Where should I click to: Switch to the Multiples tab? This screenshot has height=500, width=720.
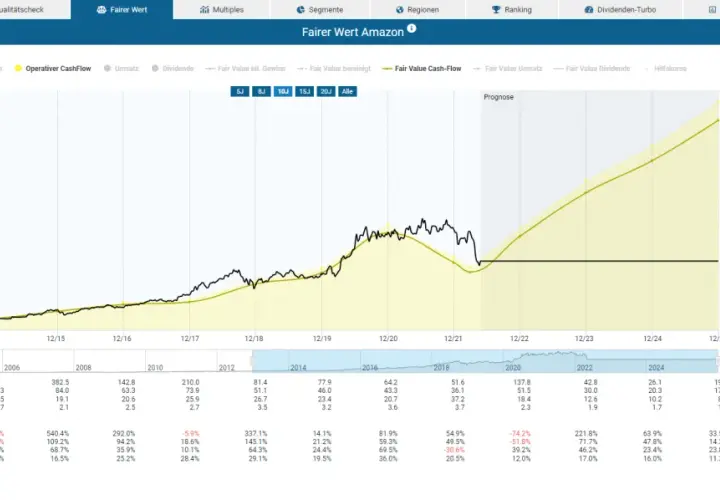point(221,9)
